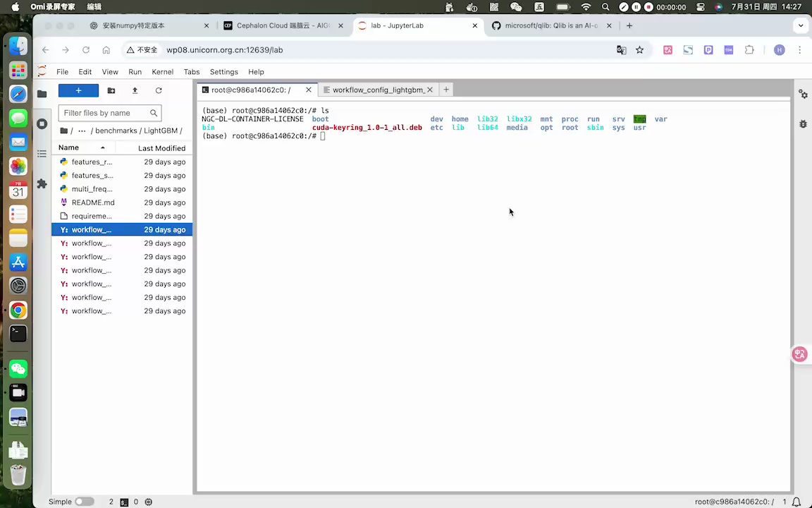Open the debugger bug icon panel
The height and width of the screenshot is (508, 812).
coord(803,123)
